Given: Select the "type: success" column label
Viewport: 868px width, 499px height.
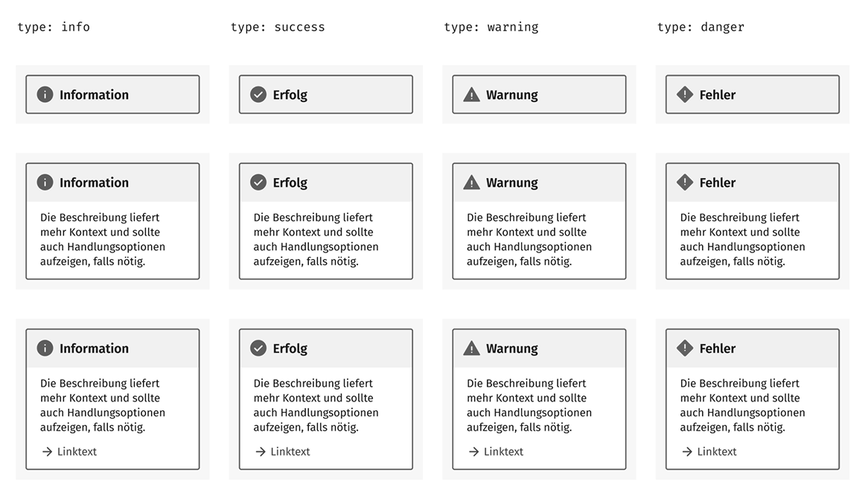Looking at the screenshot, I should [x=278, y=27].
